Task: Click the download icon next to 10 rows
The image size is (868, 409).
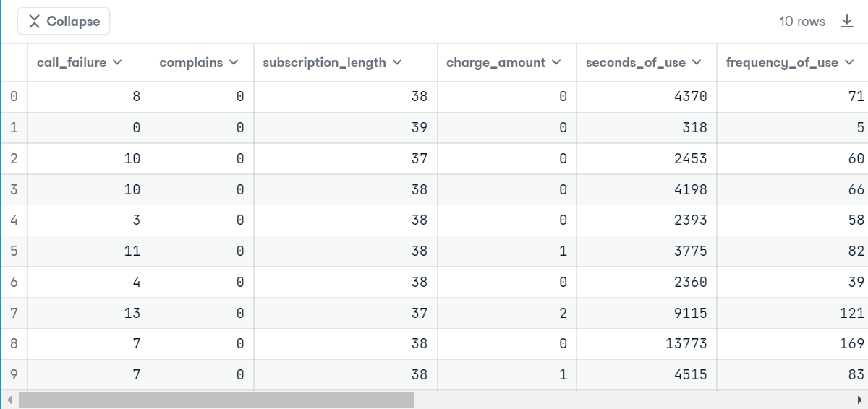Action: point(847,22)
